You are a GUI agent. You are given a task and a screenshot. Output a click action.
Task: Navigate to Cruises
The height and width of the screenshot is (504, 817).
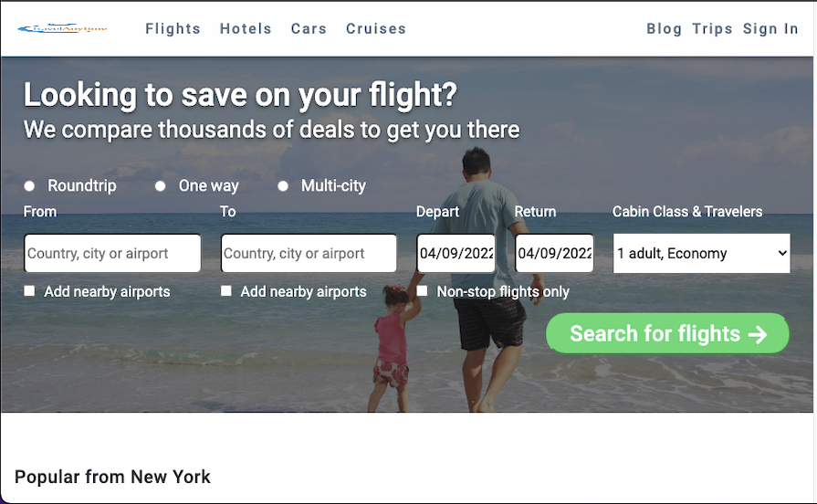pos(376,28)
